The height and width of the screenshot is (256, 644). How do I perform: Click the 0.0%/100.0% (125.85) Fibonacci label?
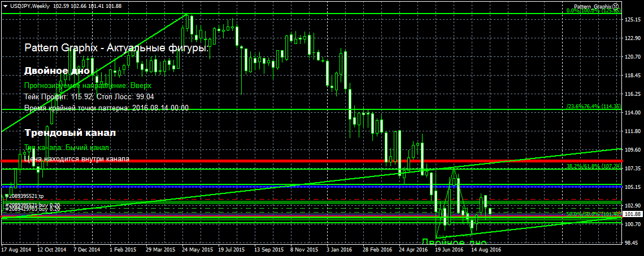click(593, 11)
